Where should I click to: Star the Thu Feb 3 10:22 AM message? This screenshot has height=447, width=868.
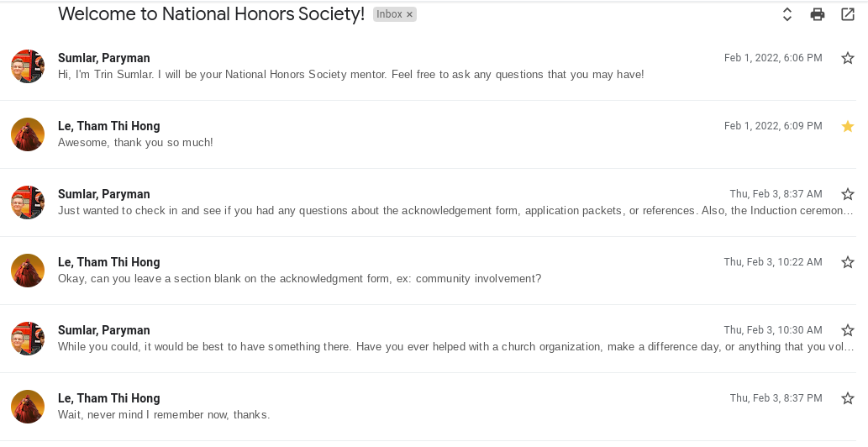tap(848, 262)
